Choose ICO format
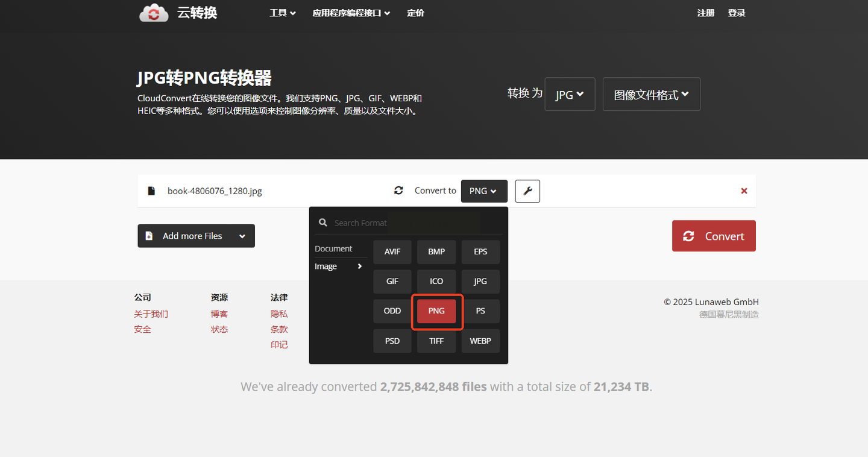Screen dimensions: 868x457 pos(436,281)
